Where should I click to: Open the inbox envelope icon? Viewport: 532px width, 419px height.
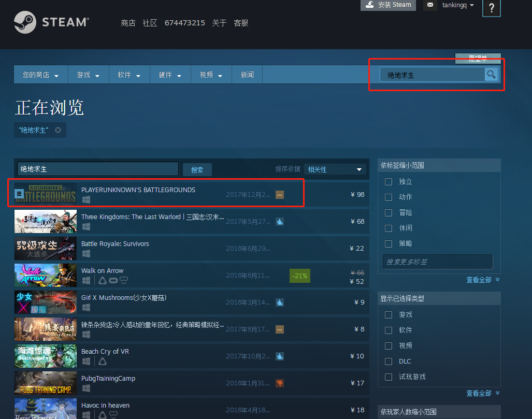430,5
